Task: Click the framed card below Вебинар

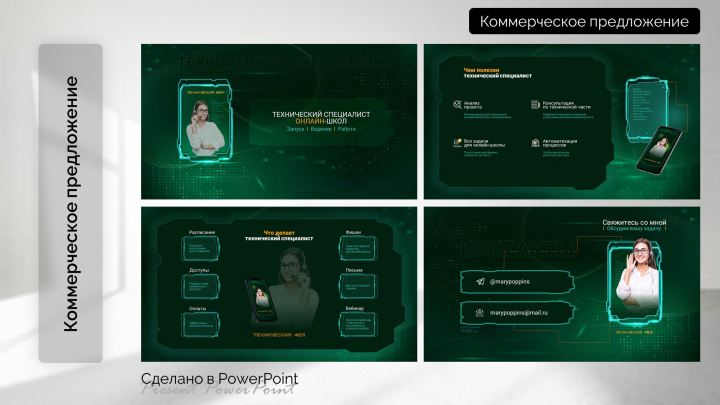Action: [358, 324]
